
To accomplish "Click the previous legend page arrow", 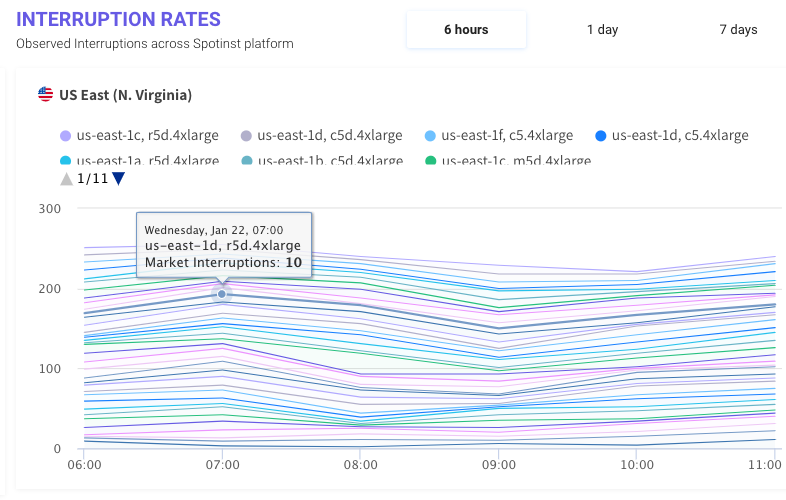I will [66, 179].
